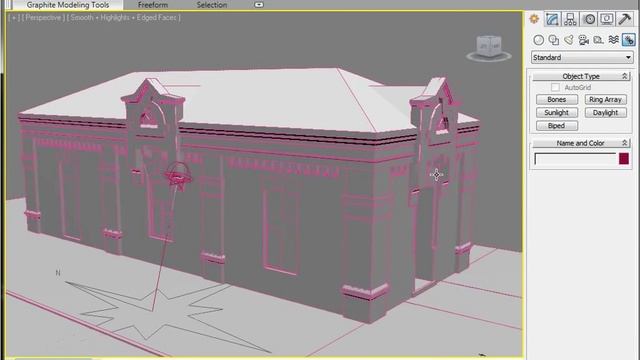
Task: Select the Shapes category icon
Action: (554, 40)
